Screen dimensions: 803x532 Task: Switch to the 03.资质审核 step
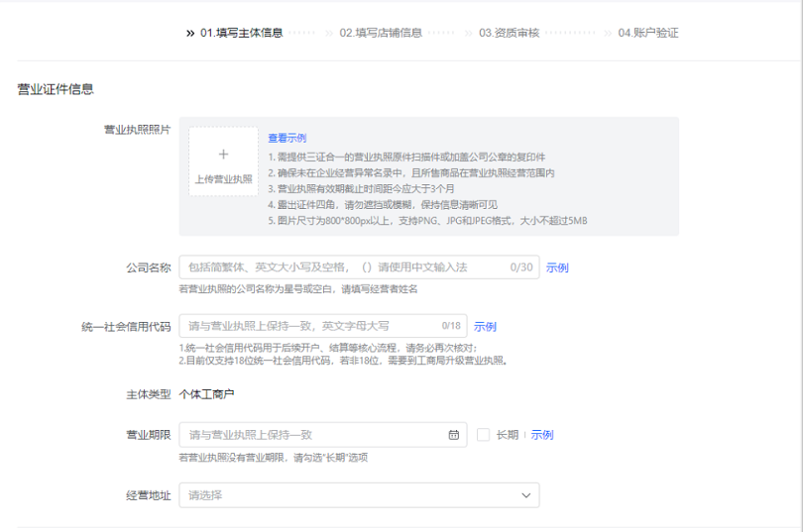tap(509, 33)
